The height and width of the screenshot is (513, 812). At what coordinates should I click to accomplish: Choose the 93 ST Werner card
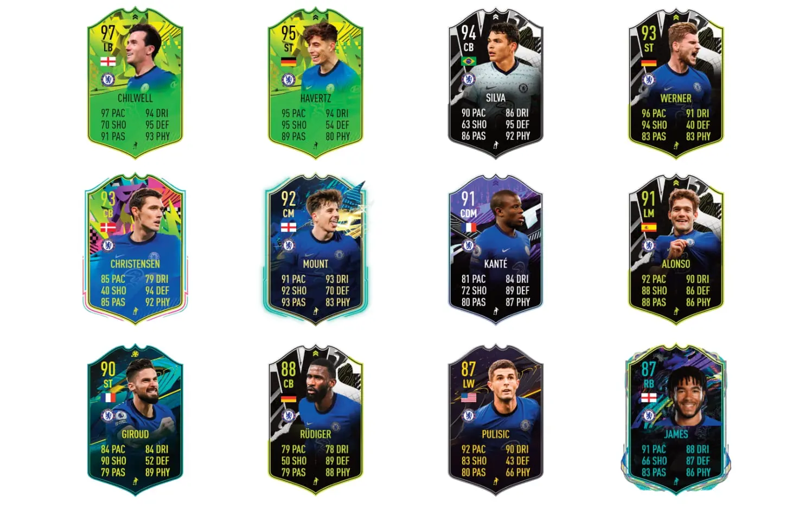point(676,83)
